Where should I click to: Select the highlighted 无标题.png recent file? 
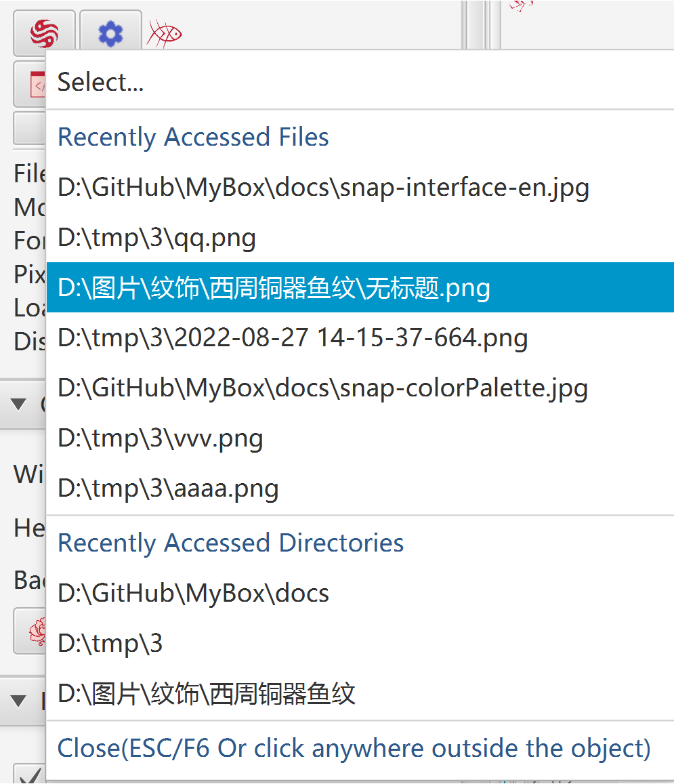click(x=360, y=287)
